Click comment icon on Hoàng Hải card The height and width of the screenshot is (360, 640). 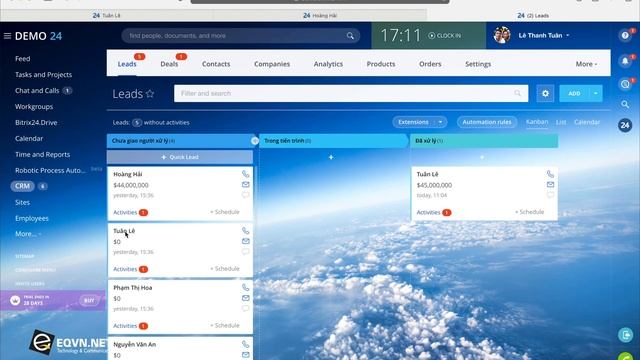point(245,195)
